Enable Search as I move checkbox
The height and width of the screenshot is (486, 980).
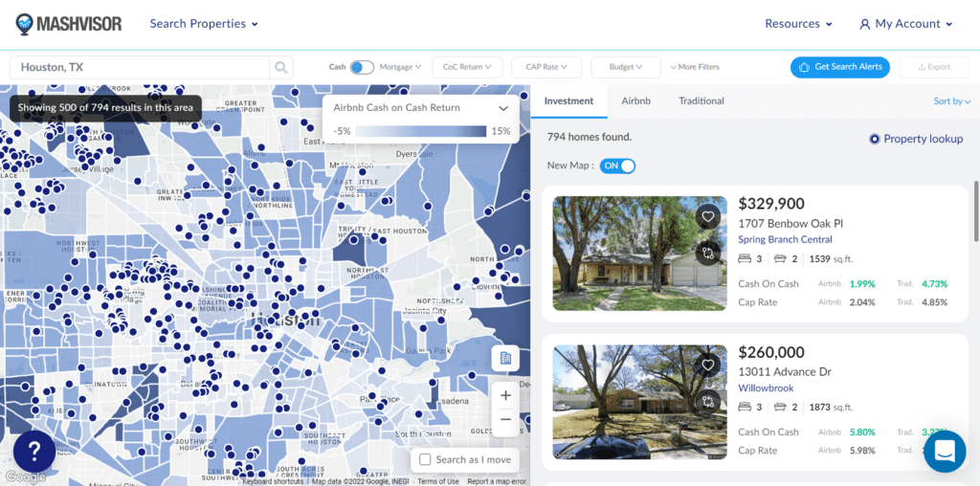(426, 460)
